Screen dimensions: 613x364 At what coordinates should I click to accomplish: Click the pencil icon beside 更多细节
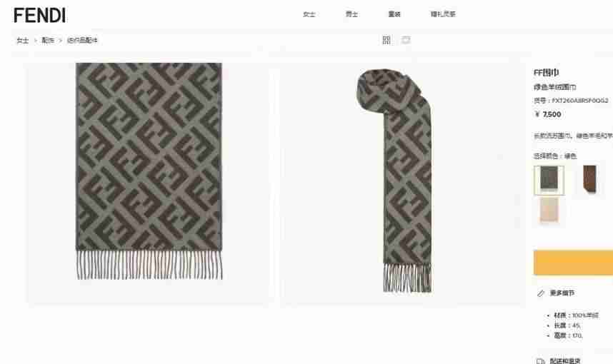pyautogui.click(x=541, y=293)
